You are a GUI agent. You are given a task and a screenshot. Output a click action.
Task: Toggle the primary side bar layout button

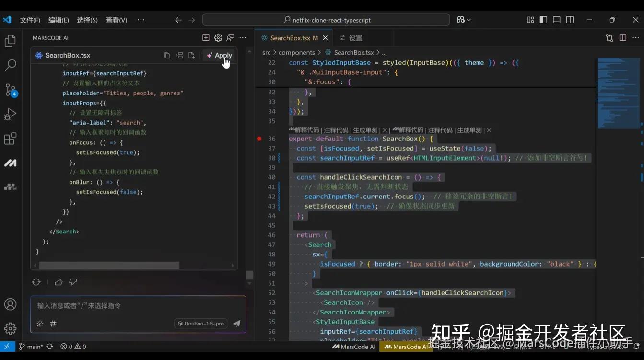click(x=543, y=20)
